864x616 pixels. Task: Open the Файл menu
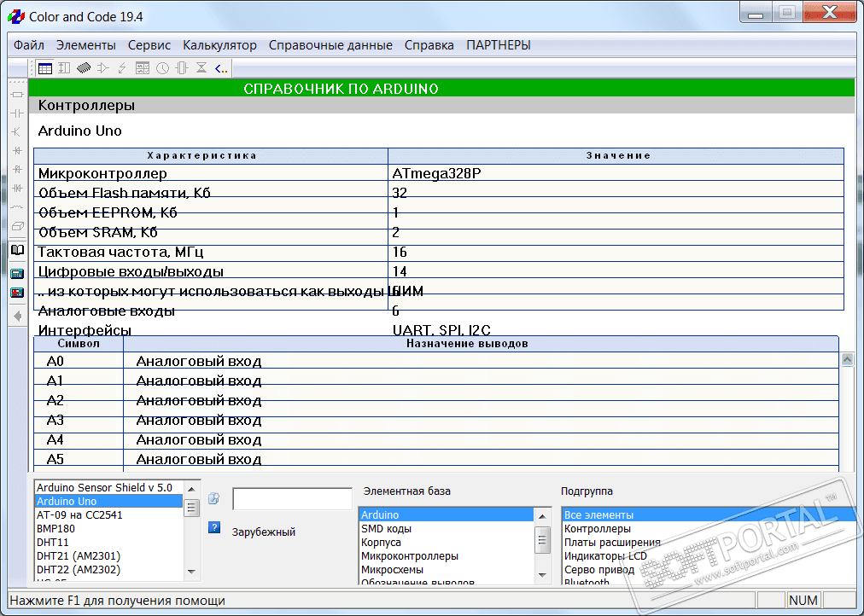29,45
